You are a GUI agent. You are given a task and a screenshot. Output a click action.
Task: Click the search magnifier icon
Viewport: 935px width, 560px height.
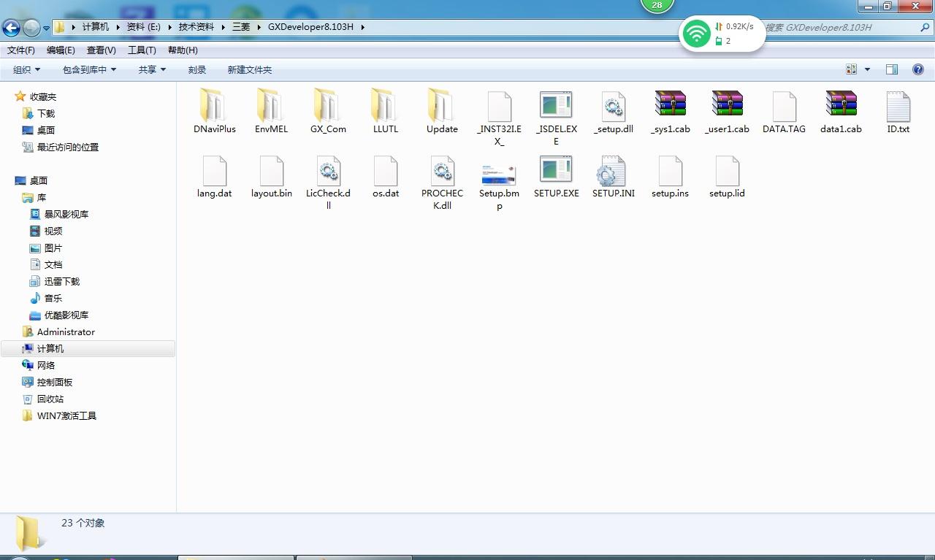click(925, 27)
